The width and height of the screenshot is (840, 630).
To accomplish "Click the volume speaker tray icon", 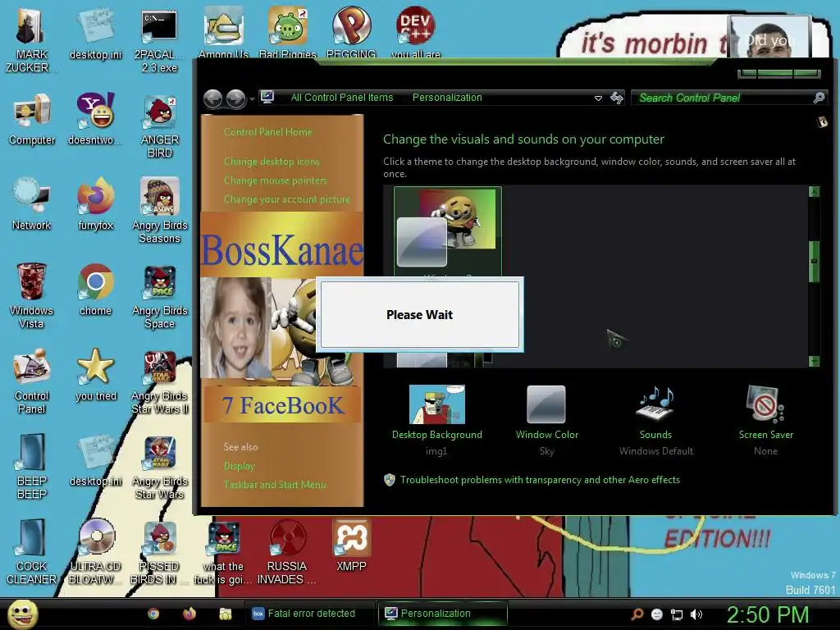I will (x=696, y=614).
